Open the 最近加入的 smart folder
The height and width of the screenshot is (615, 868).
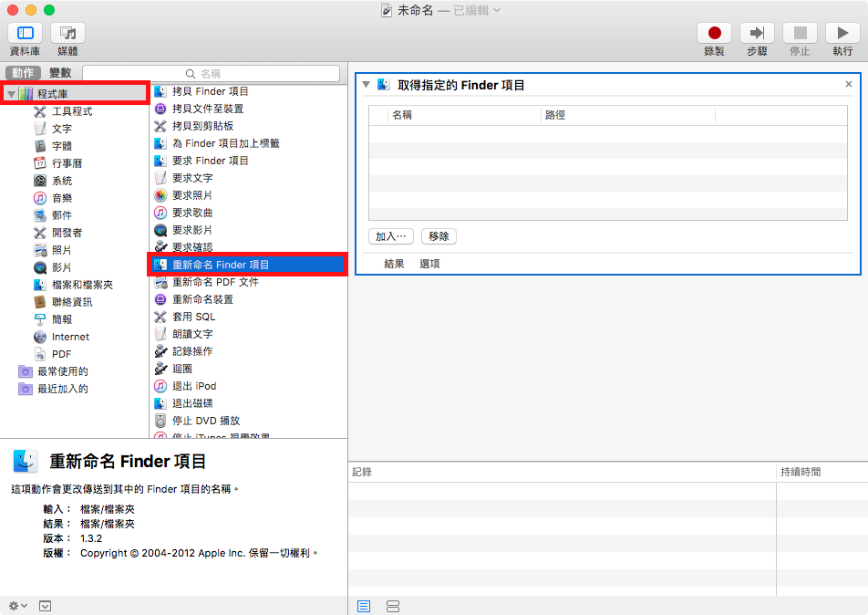63,389
